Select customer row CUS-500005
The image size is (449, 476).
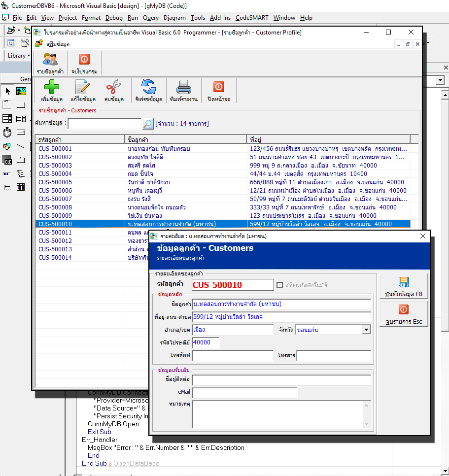223,182
